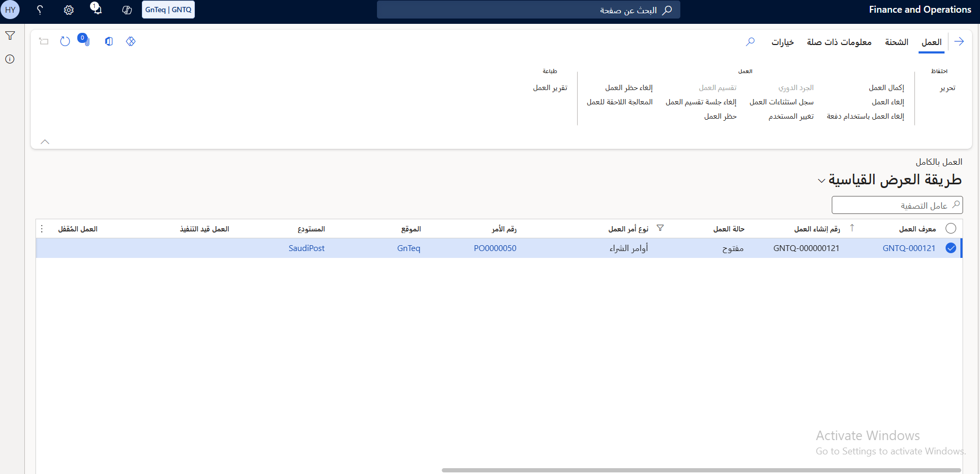Select cell مفتوح status
980x474 pixels.
pyautogui.click(x=733, y=248)
